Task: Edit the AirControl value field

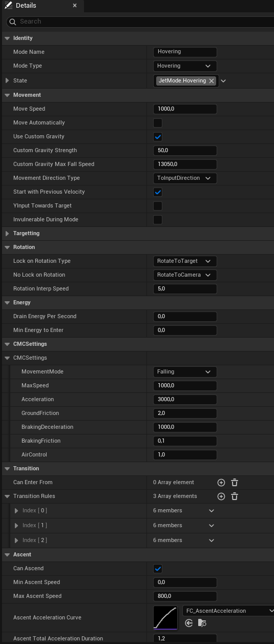Action: point(185,455)
